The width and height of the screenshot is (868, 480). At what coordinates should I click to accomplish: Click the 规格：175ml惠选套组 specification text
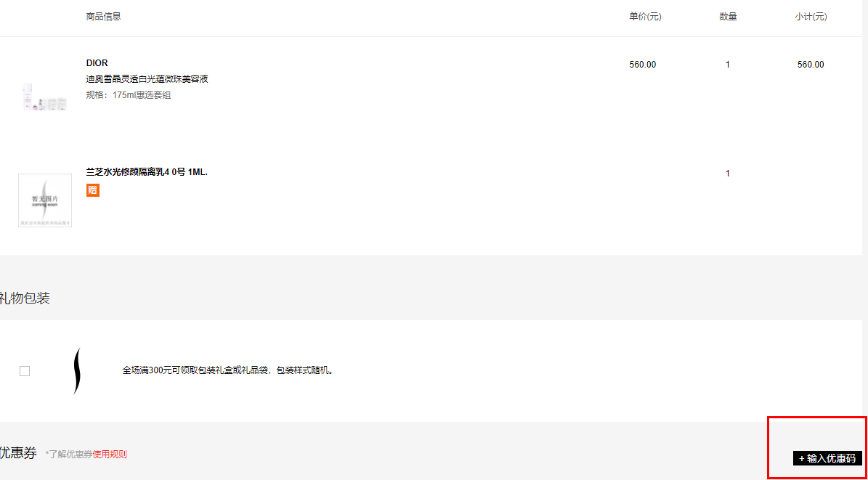129,95
